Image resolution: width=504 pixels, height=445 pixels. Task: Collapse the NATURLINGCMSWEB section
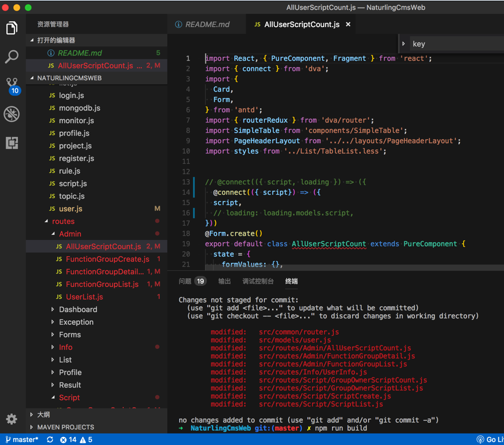[96, 78]
